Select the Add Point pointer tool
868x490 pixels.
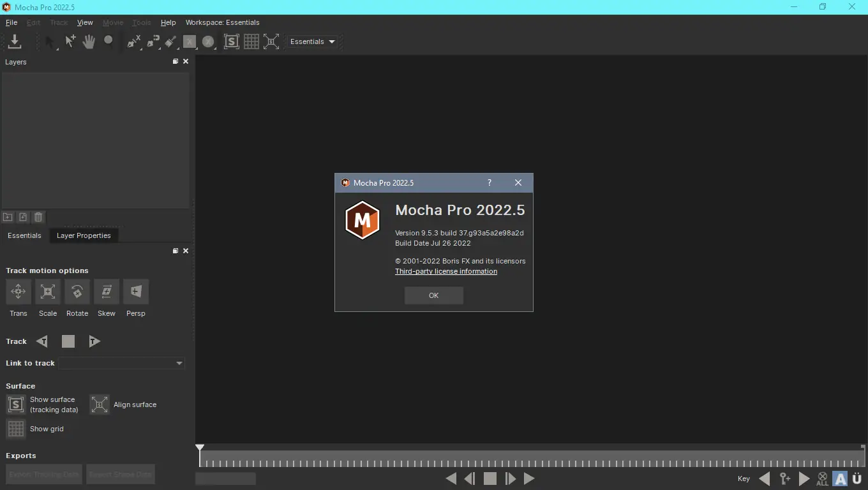tap(70, 41)
